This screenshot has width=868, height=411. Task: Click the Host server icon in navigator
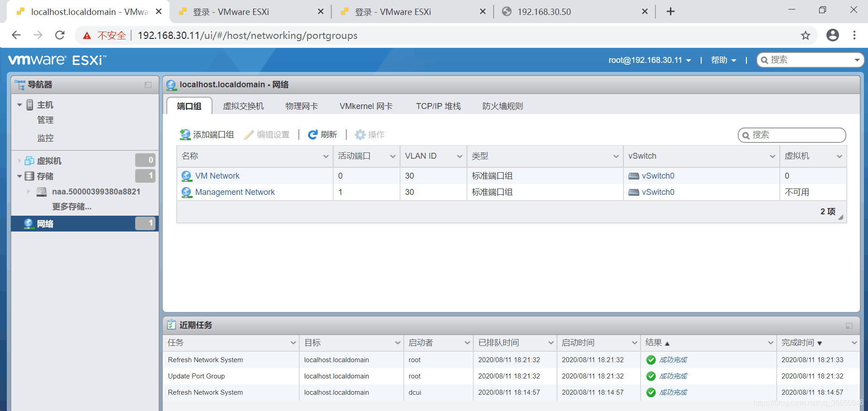pyautogui.click(x=30, y=105)
